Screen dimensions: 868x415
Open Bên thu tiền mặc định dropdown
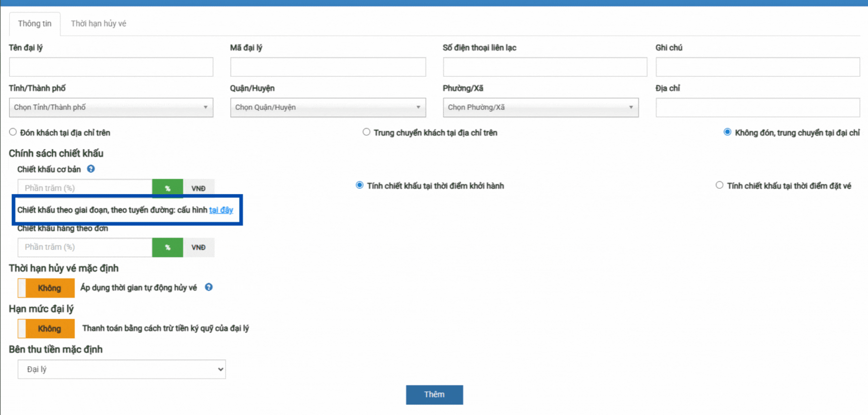[x=121, y=369]
